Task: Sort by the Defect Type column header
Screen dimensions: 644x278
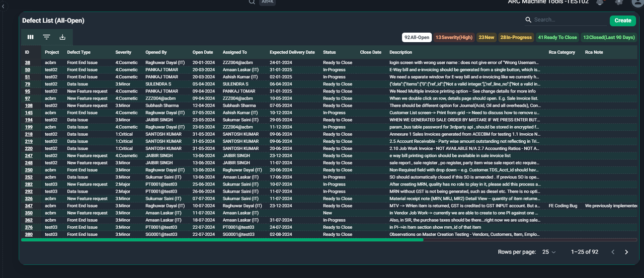Action: tap(79, 52)
